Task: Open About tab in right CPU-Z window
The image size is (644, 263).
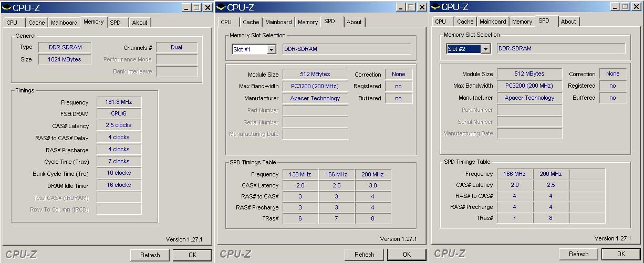Action: point(568,22)
